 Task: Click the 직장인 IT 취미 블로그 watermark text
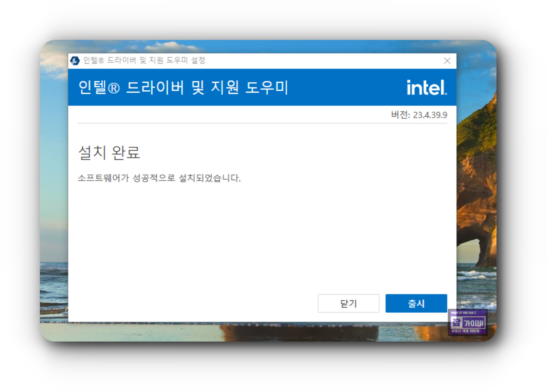click(463, 313)
